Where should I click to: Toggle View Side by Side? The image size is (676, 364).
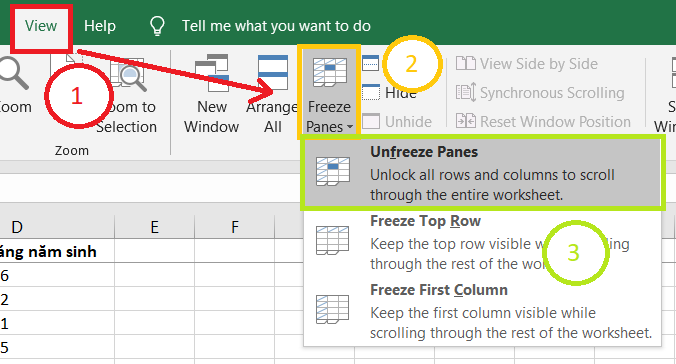527,64
